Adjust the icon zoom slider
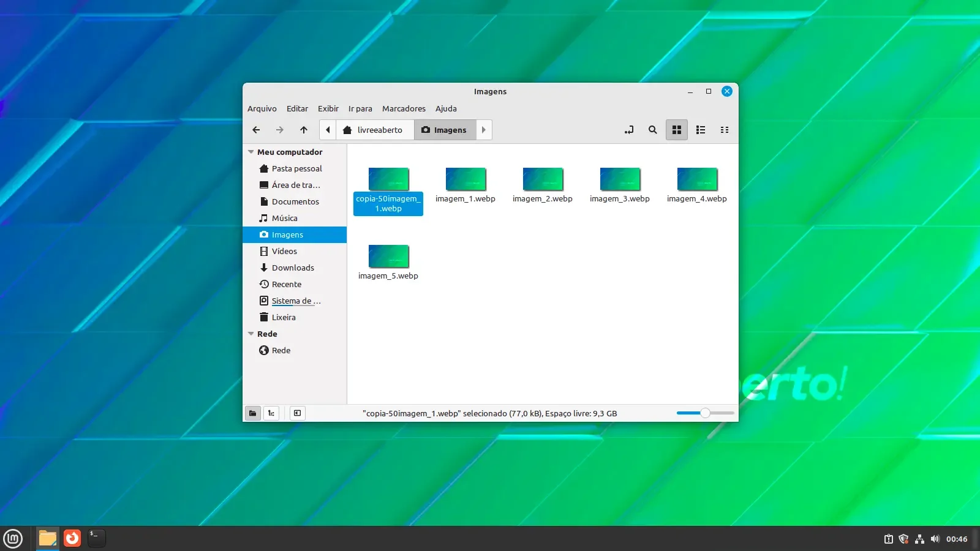 click(x=705, y=413)
